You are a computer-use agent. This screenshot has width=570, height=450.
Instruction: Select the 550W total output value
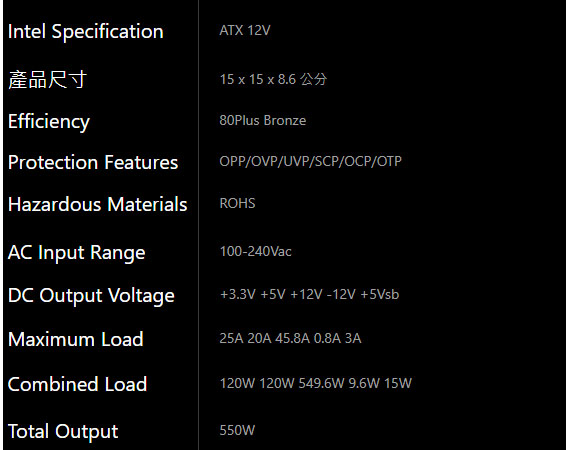(x=237, y=430)
